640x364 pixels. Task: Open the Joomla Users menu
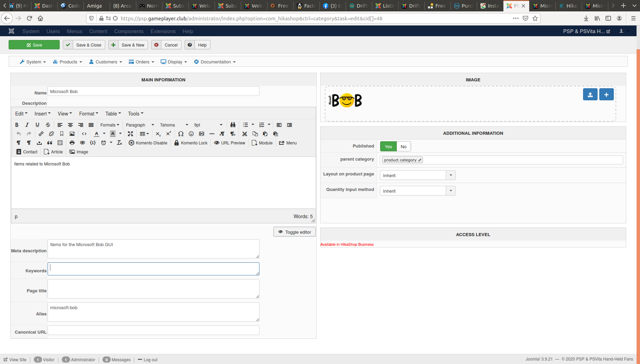53,31
